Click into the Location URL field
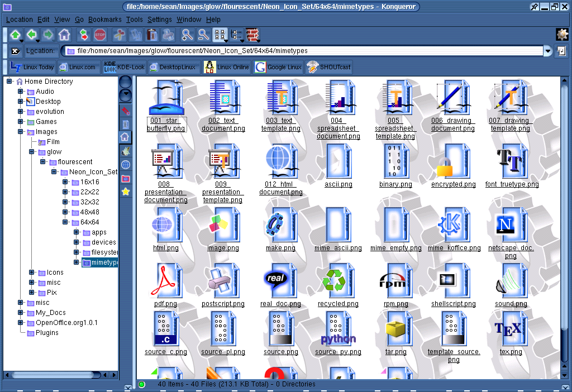The height and width of the screenshot is (392, 572). tap(304, 51)
